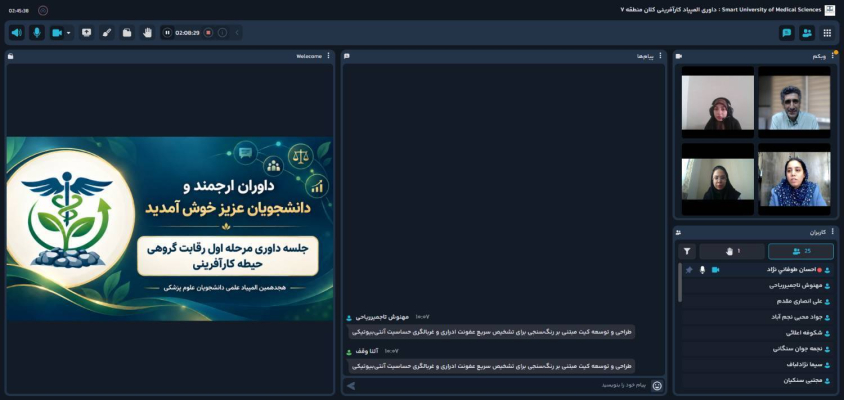Stop the recording with the red button

[208, 33]
